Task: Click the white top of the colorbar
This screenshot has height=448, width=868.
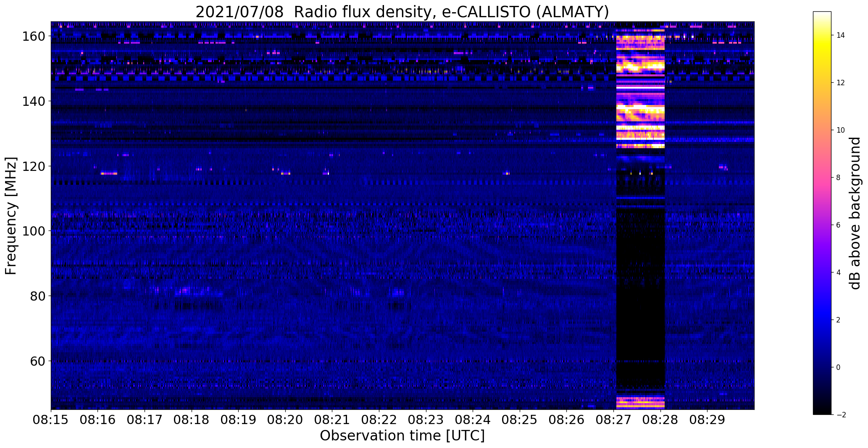Action: [822, 15]
